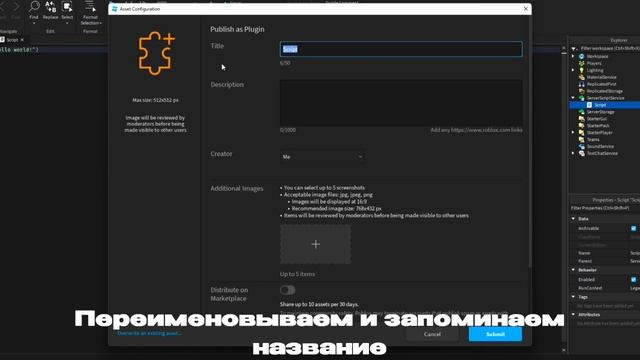Click the Find magnifier icon in Studio toolbar
This screenshot has width=640, height=360.
pyautogui.click(x=34, y=6)
